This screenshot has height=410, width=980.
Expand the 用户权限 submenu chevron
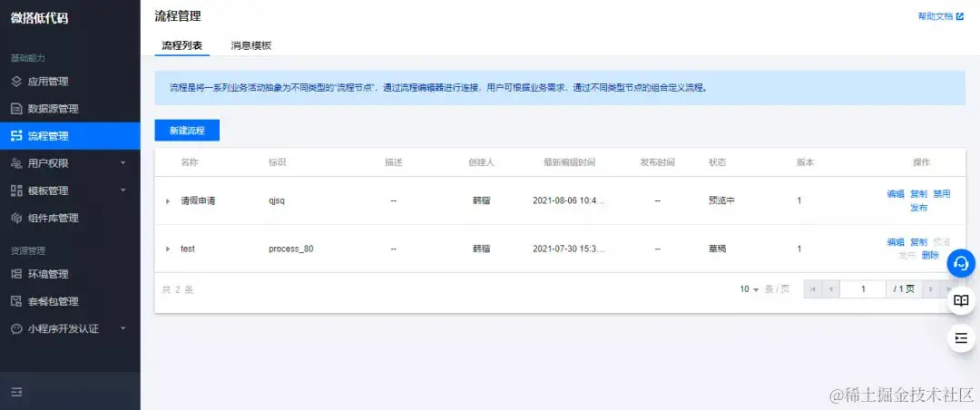pos(122,162)
